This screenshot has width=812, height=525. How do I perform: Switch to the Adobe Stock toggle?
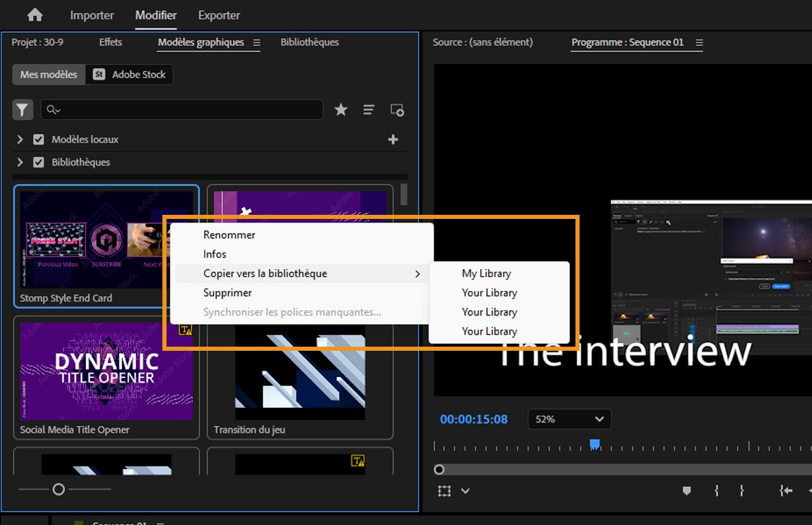pos(130,75)
